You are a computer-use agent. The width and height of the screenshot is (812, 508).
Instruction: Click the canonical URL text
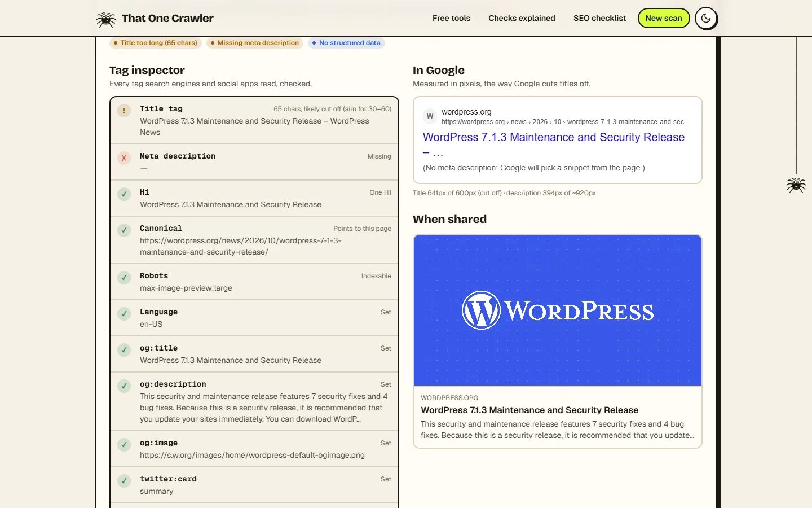(241, 246)
